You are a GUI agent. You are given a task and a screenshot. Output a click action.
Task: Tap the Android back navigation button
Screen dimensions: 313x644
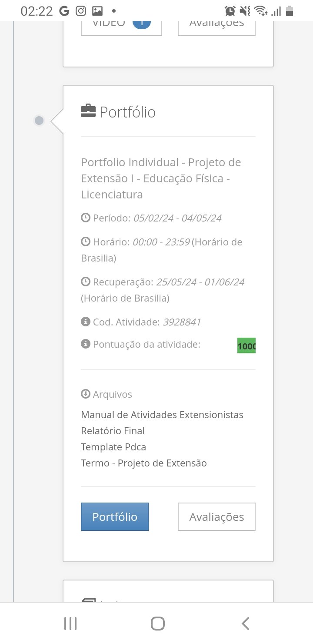(x=246, y=624)
